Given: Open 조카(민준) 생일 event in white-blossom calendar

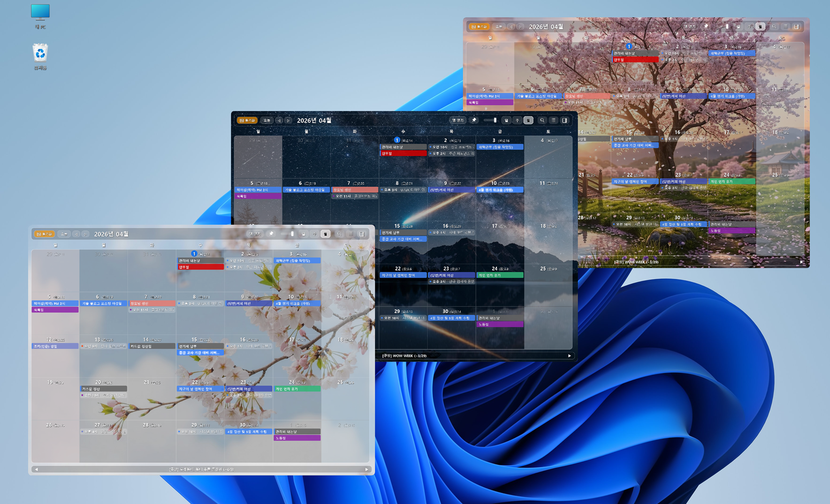Looking at the screenshot, I should [x=55, y=346].
